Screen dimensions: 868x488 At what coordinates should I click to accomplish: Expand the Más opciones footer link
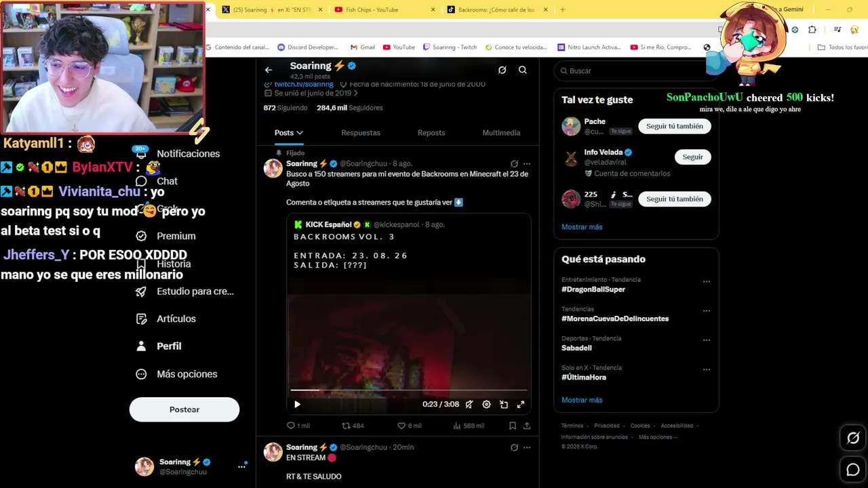point(658,437)
